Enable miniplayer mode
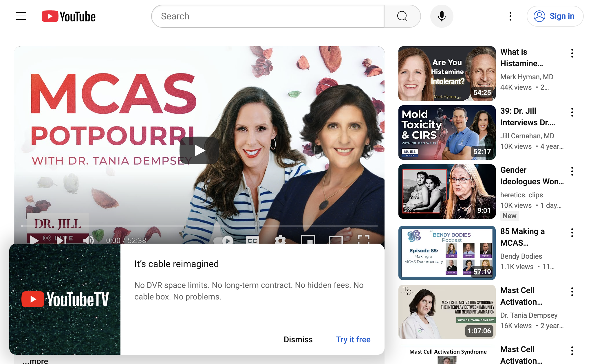Image resolution: width=593 pixels, height=364 pixels. [308, 240]
